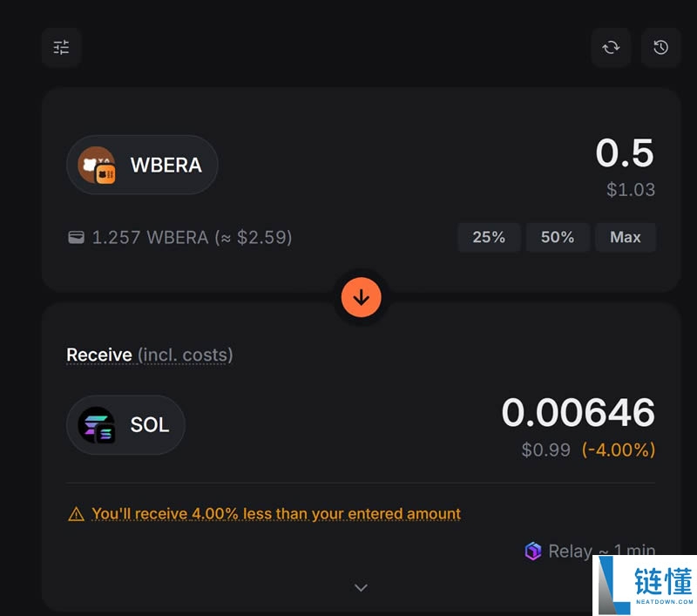The width and height of the screenshot is (697, 616).
Task: Click the Relay bridge logo icon
Action: click(x=533, y=551)
